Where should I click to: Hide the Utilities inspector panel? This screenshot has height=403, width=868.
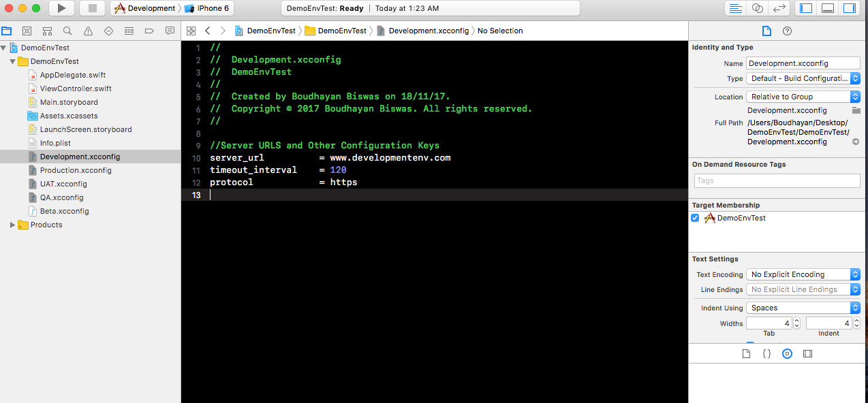pyautogui.click(x=850, y=8)
